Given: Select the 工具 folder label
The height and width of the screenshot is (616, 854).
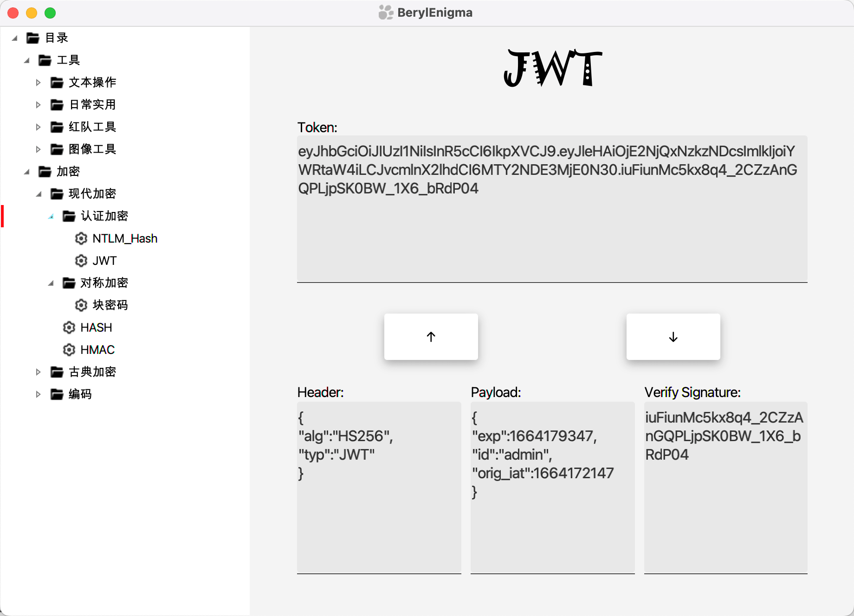Looking at the screenshot, I should coord(68,60).
